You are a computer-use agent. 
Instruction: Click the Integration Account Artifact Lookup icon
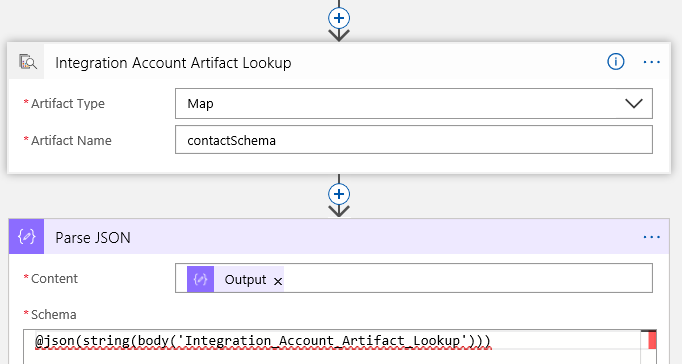27,62
